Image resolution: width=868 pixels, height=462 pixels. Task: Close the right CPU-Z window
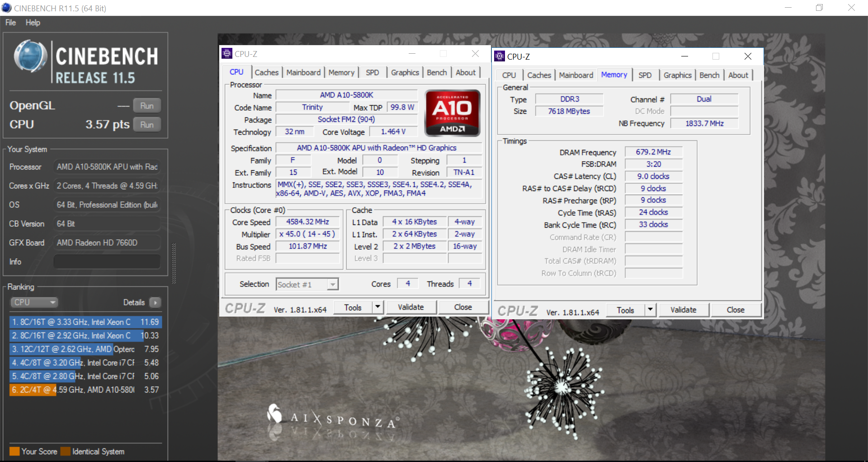pos(748,56)
